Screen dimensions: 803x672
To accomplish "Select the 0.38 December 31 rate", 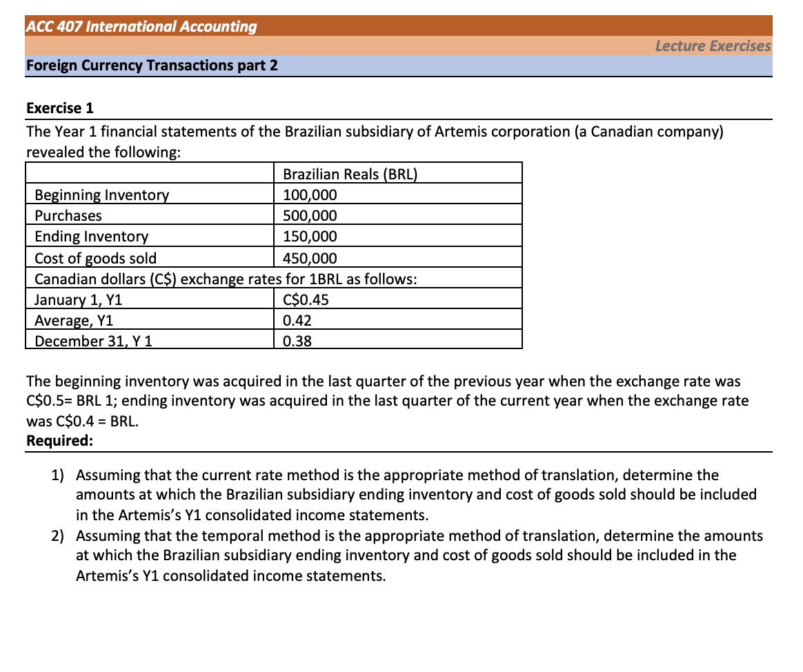I will 297,341.
